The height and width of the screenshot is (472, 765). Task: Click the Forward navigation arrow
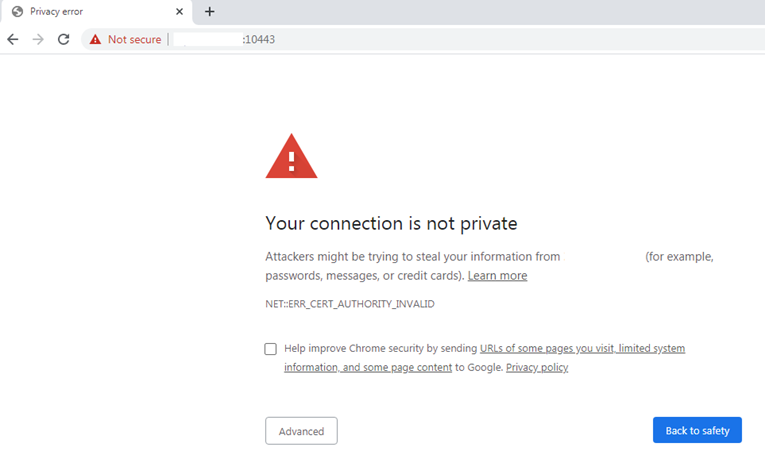click(x=38, y=39)
